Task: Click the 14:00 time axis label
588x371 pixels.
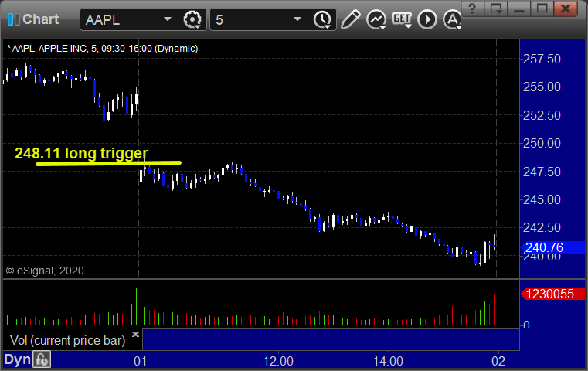Action: [388, 361]
